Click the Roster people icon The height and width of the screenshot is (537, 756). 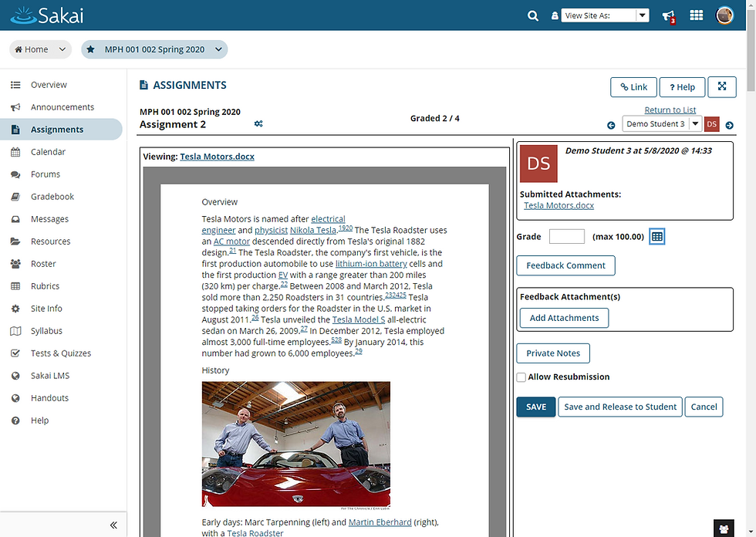(x=15, y=264)
